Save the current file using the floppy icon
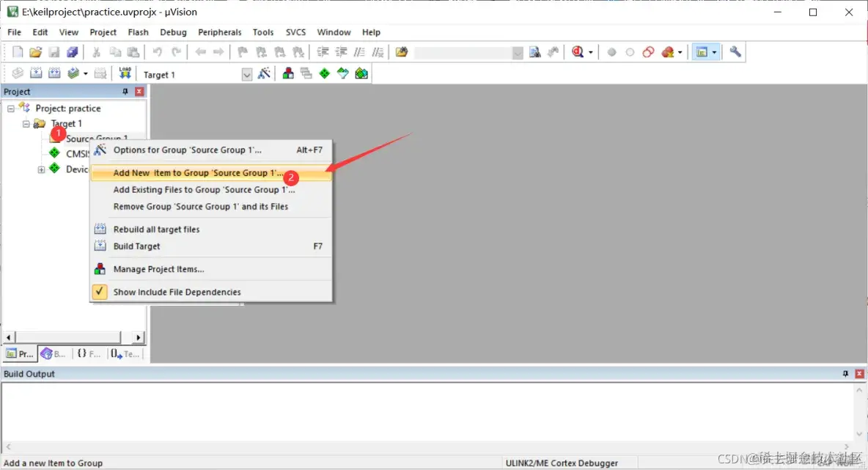The image size is (868, 470). click(x=54, y=52)
